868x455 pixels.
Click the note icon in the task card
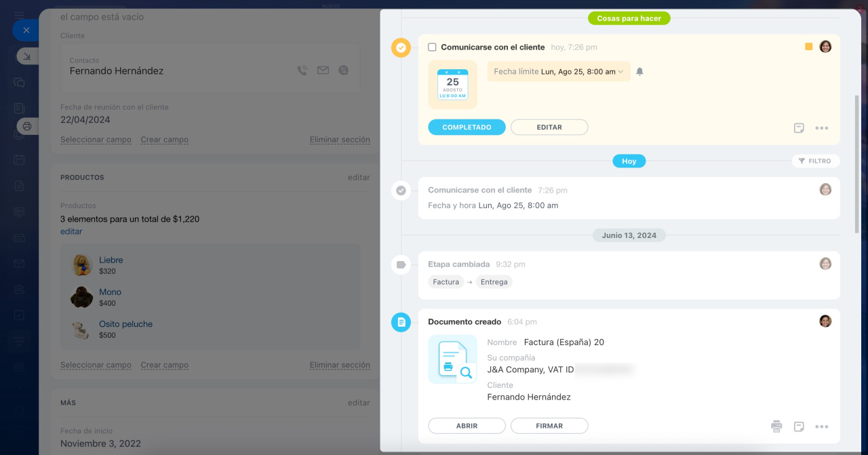pyautogui.click(x=800, y=128)
